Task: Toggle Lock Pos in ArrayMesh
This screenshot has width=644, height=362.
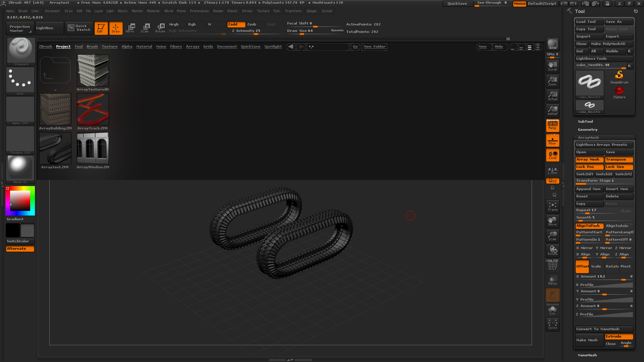Action: pyautogui.click(x=589, y=167)
